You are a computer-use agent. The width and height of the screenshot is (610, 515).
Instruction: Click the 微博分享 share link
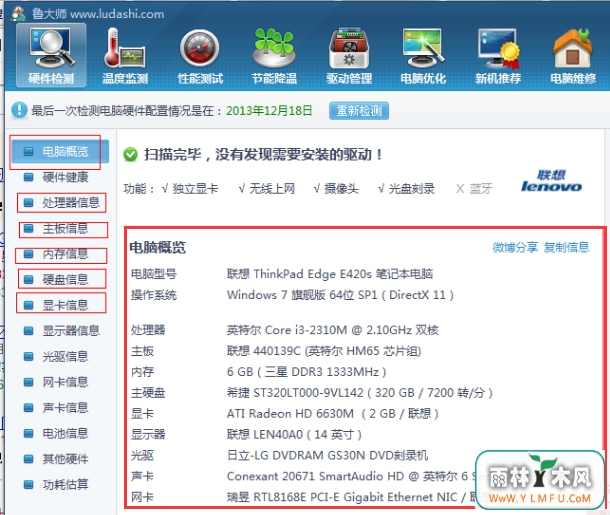click(x=515, y=247)
